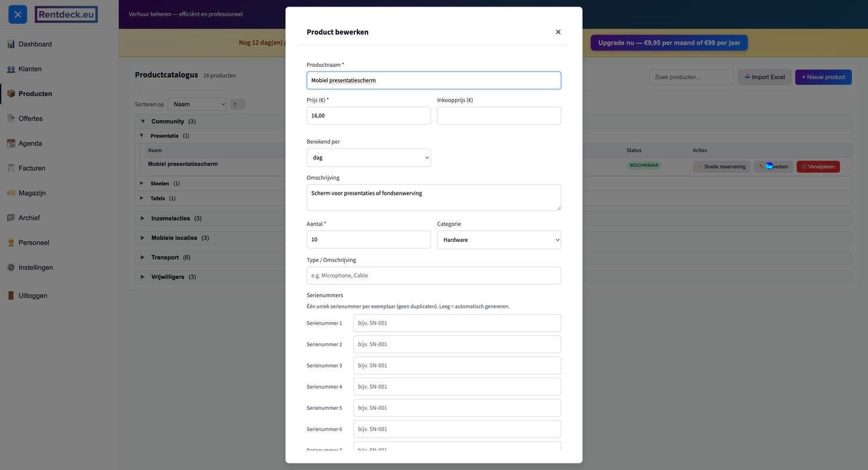Click the Nieuw product button
The width and height of the screenshot is (868, 470).
point(823,77)
